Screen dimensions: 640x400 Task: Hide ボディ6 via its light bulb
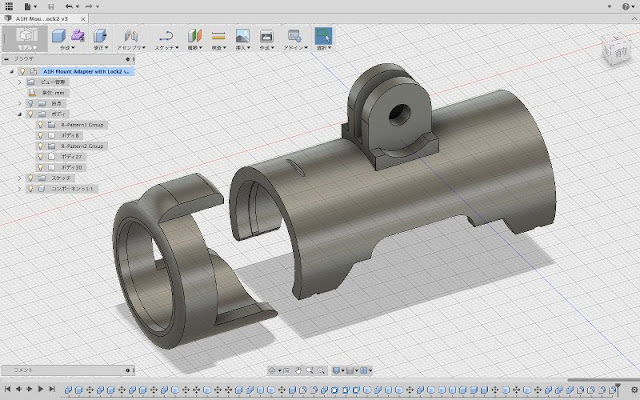click(40, 135)
